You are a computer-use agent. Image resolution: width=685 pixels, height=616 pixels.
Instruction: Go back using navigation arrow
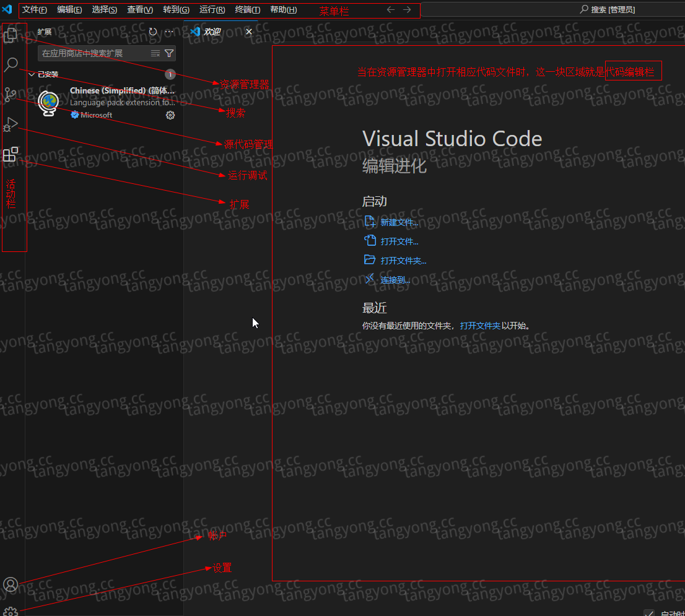click(x=391, y=10)
